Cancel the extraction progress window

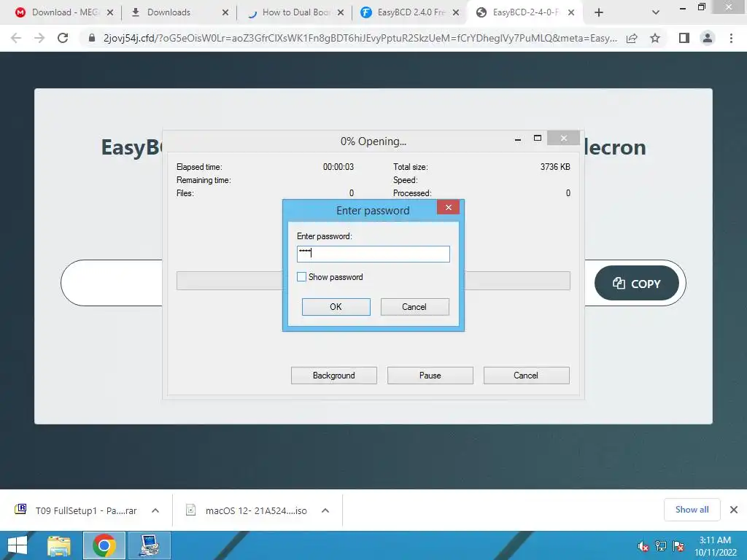point(526,376)
